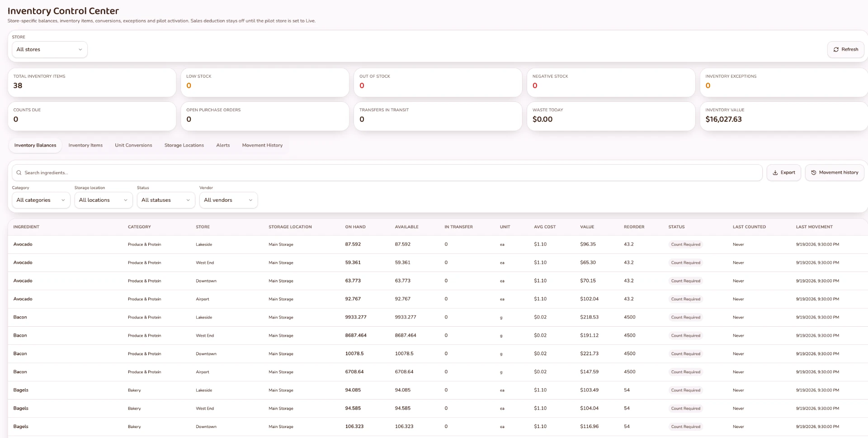Click the REORDER column header
Viewport: 868px width, 438px height.
[x=634, y=227]
